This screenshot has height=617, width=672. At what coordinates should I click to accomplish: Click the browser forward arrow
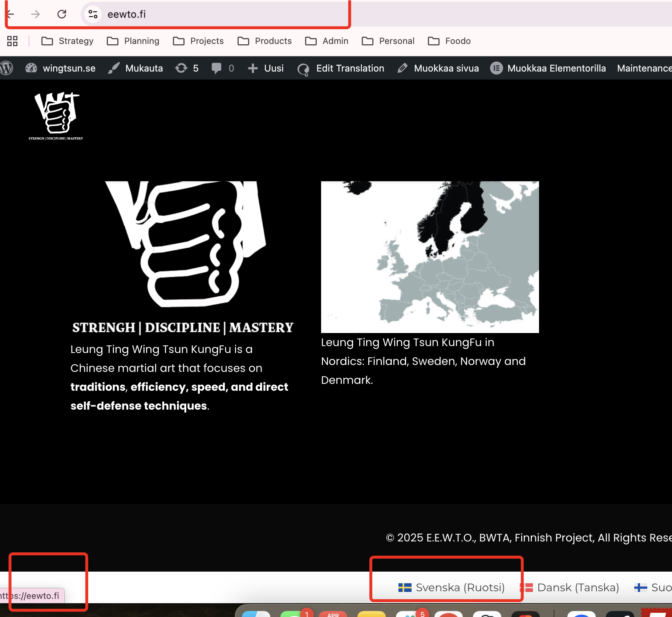35,14
